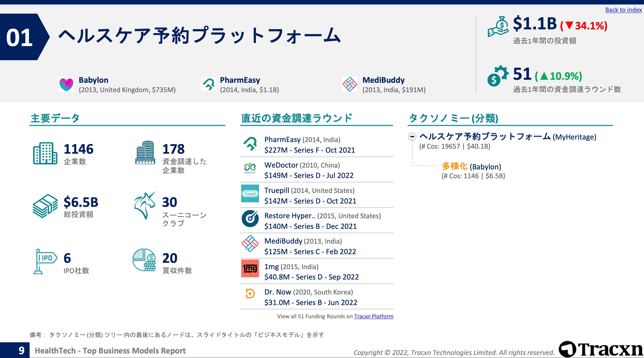644x358 pixels.
Task: Click the Back to index link
Action: point(623,10)
